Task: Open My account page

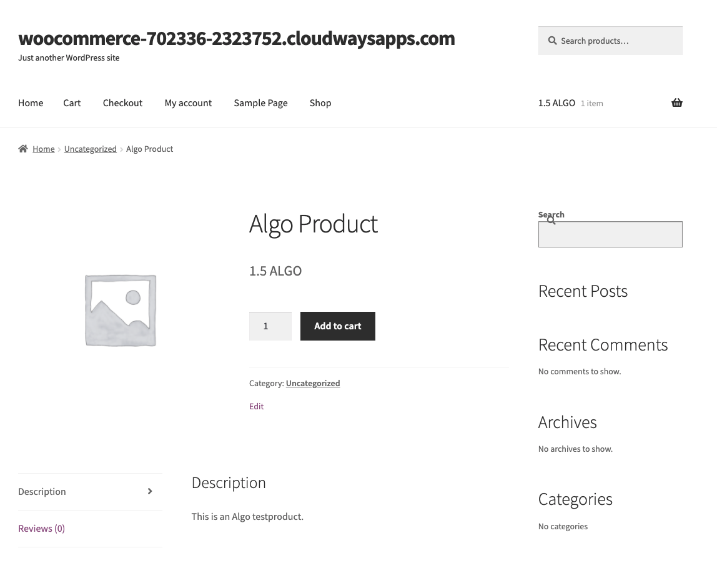Action: (188, 103)
